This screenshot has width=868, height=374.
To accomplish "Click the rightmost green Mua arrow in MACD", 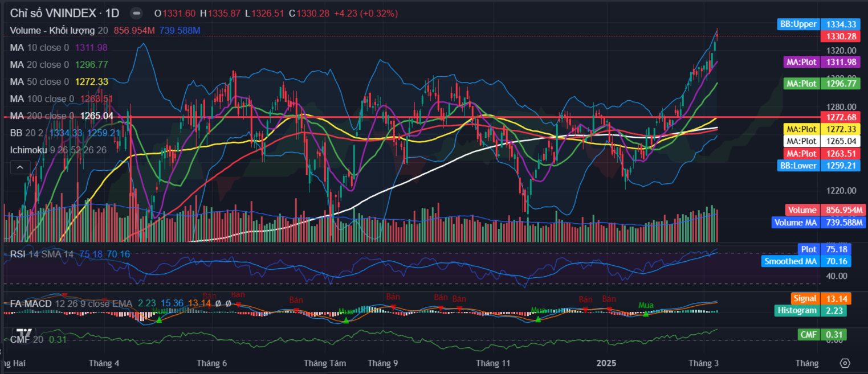I will click(646, 314).
